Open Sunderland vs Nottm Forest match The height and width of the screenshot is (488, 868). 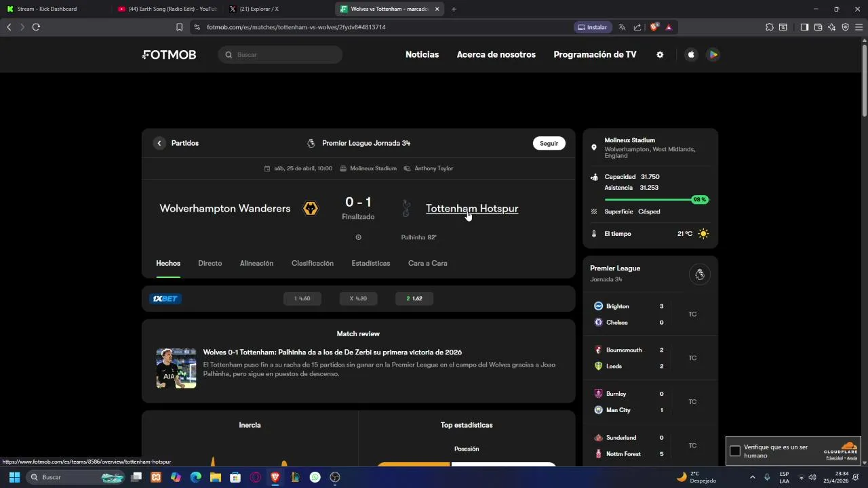[x=650, y=446]
